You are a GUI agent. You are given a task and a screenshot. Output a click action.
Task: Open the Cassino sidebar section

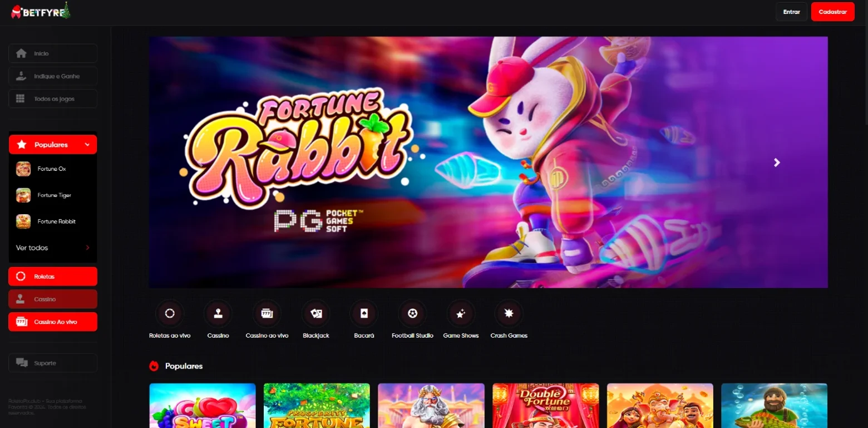coord(53,299)
